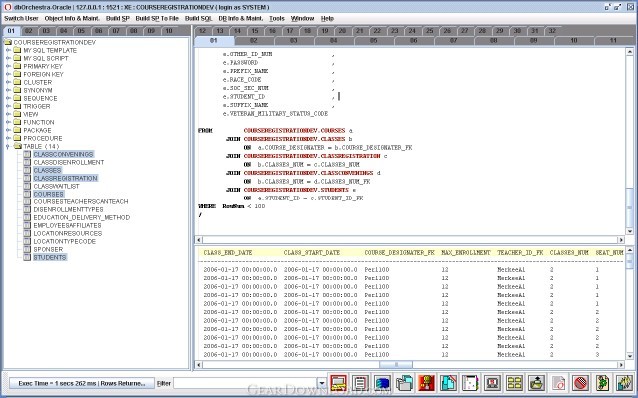The height and width of the screenshot is (398, 638).
Task: Open the DB Info & Maint. menu
Action: point(240,18)
